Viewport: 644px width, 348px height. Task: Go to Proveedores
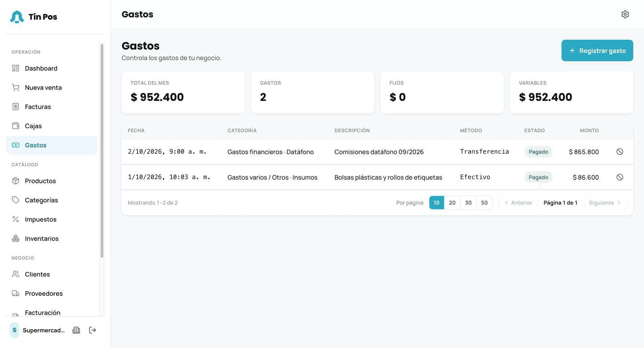52,293
